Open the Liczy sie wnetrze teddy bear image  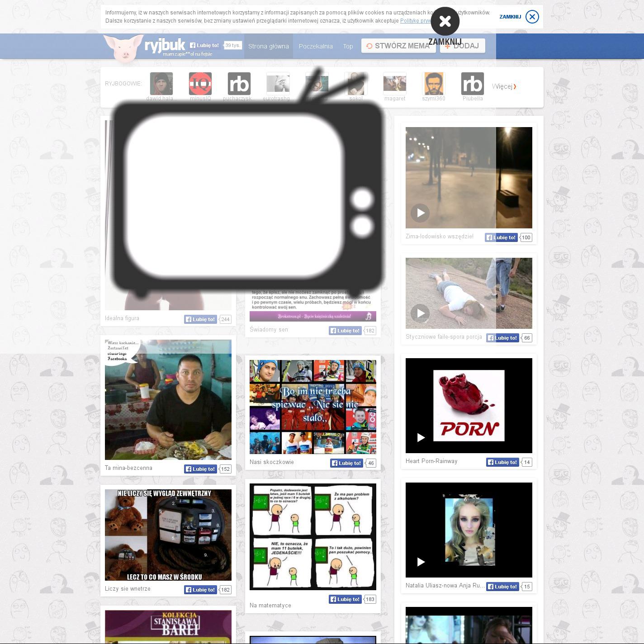click(168, 535)
